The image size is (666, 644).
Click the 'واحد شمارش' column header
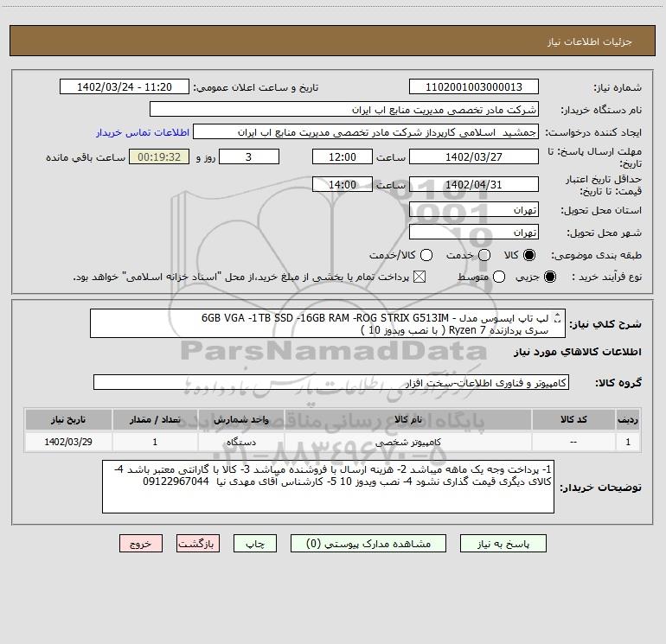240,419
